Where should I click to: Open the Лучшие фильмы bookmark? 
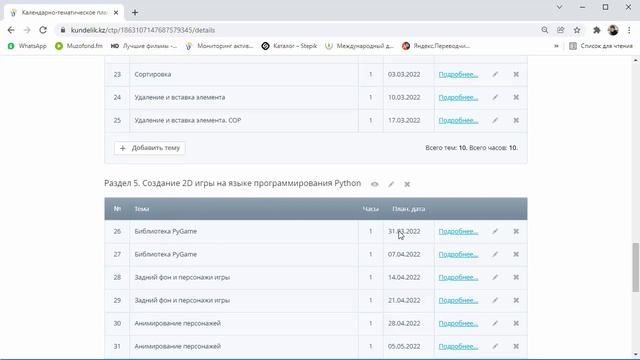144,46
